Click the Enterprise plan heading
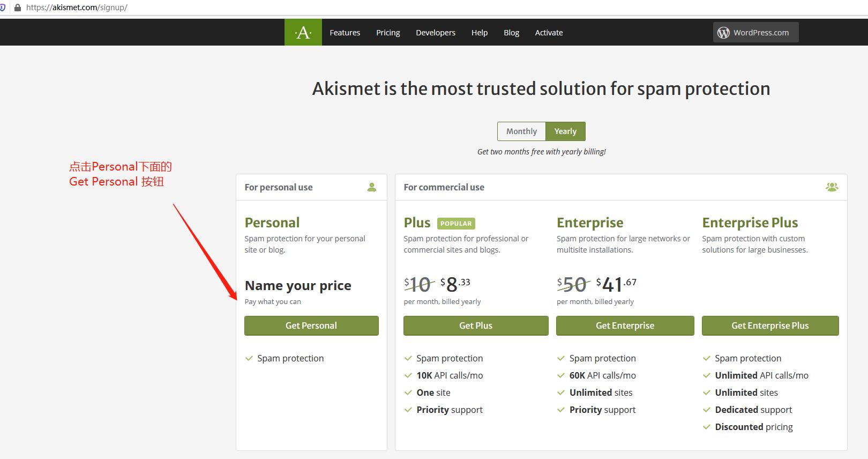 coord(590,223)
